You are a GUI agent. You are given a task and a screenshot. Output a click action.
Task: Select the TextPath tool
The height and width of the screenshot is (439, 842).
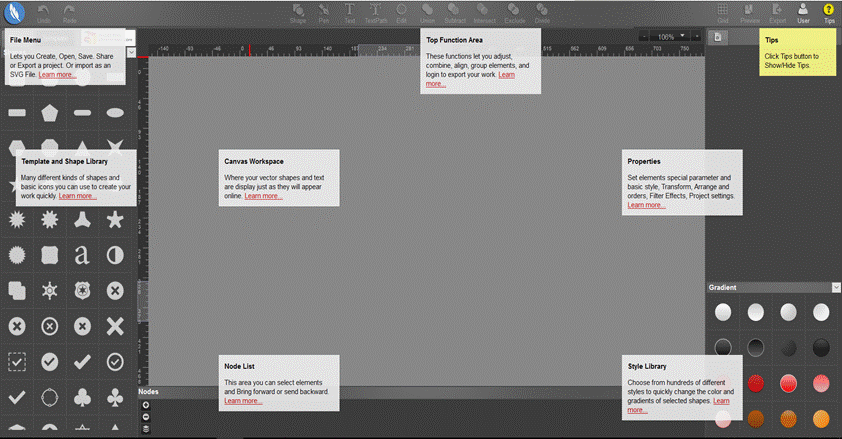376,14
